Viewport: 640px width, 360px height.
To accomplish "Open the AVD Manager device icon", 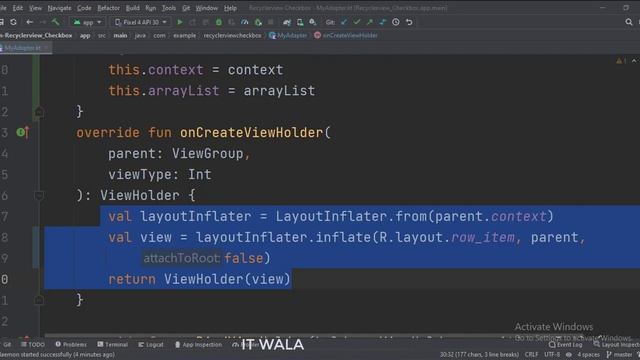I will 300,22.
